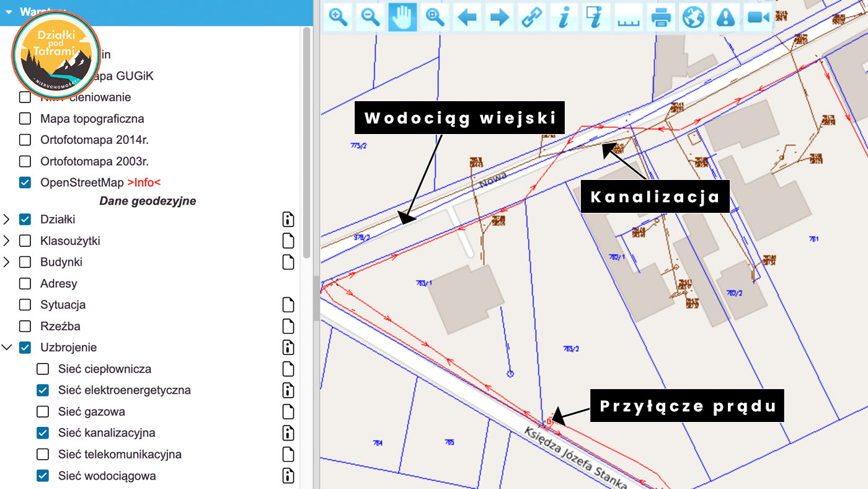Open the globe icon tool
868x489 pixels.
(x=693, y=17)
